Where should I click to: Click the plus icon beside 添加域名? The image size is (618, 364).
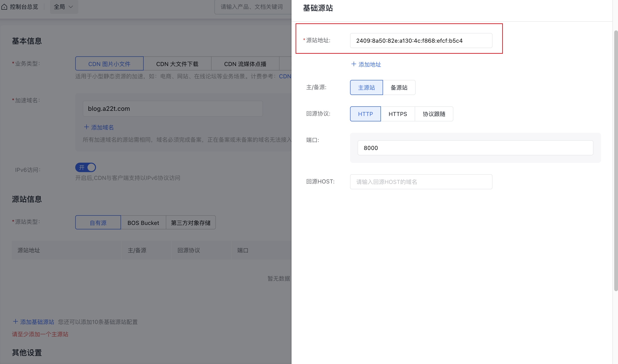[x=86, y=127]
